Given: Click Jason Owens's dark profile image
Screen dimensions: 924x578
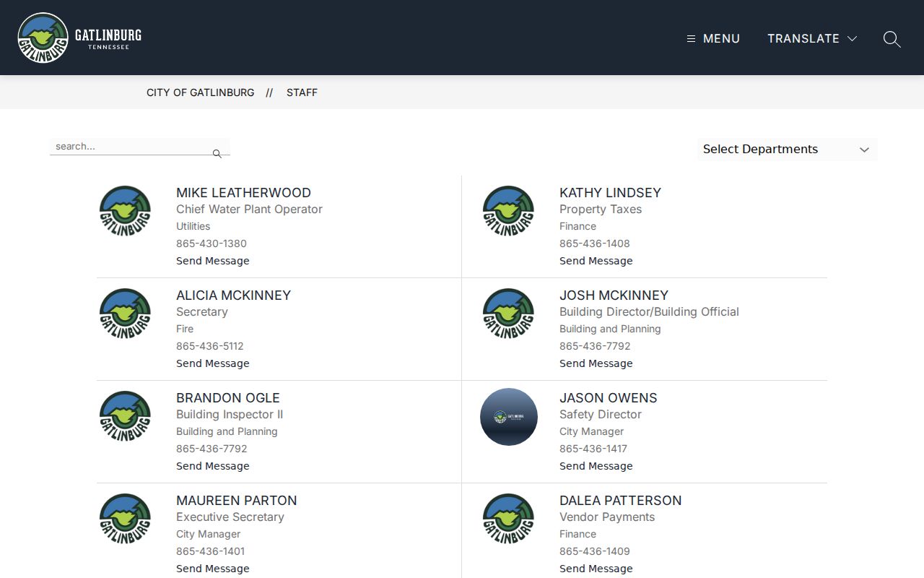Looking at the screenshot, I should (x=509, y=417).
